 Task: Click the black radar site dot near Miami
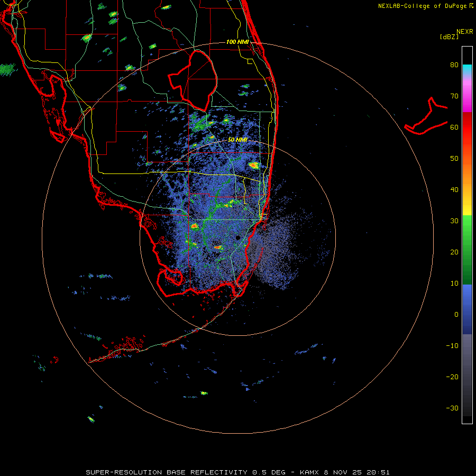(x=238, y=237)
